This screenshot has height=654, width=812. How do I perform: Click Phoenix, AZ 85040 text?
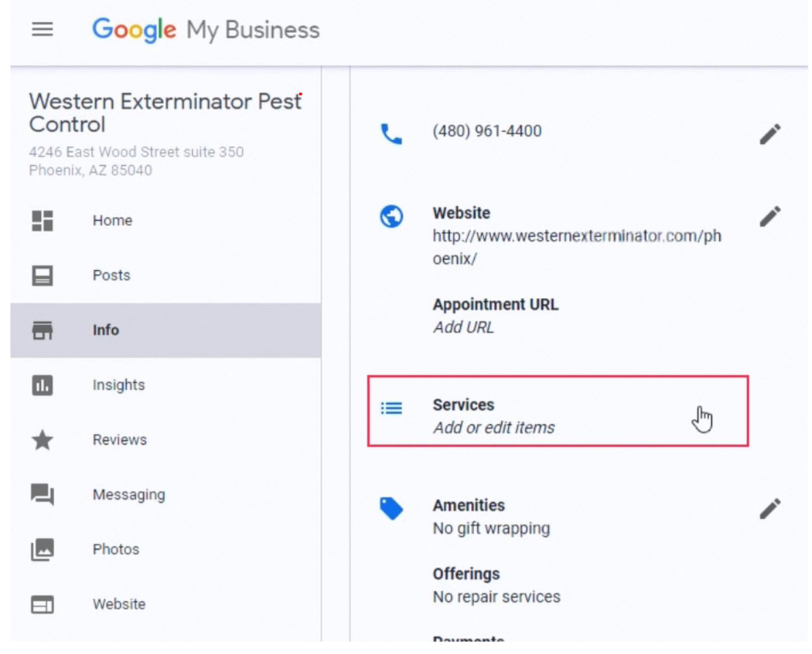point(91,170)
